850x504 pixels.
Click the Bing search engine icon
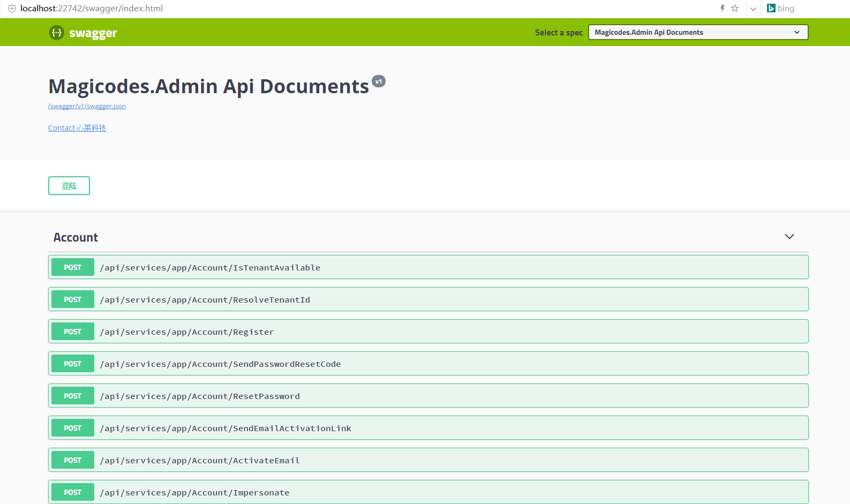click(x=771, y=8)
